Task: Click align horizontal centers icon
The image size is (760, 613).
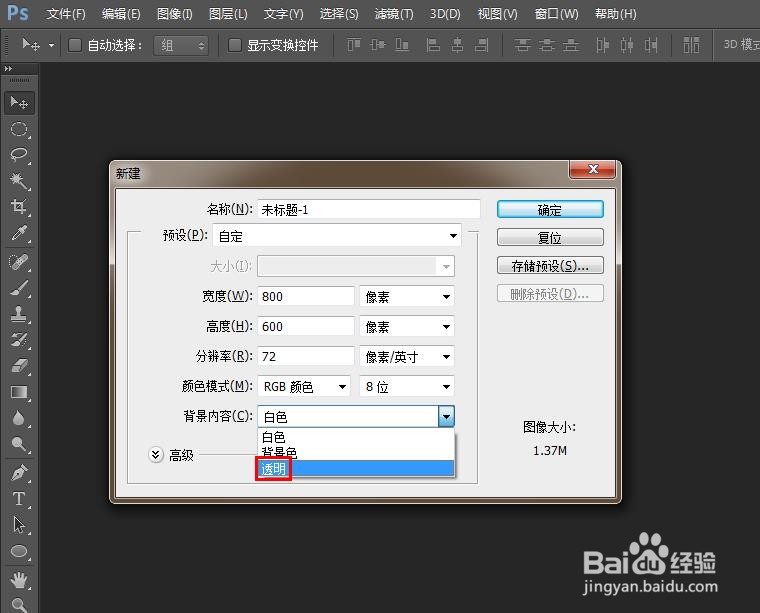Action: coord(457,45)
